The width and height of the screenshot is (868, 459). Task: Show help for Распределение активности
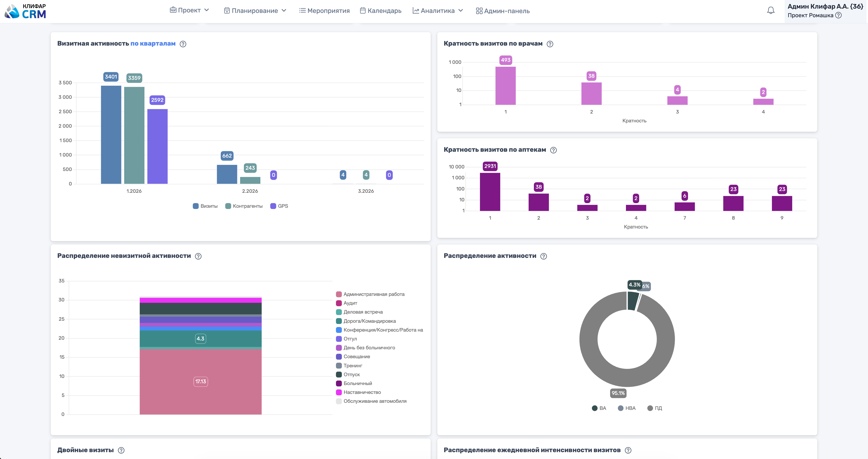point(544,256)
